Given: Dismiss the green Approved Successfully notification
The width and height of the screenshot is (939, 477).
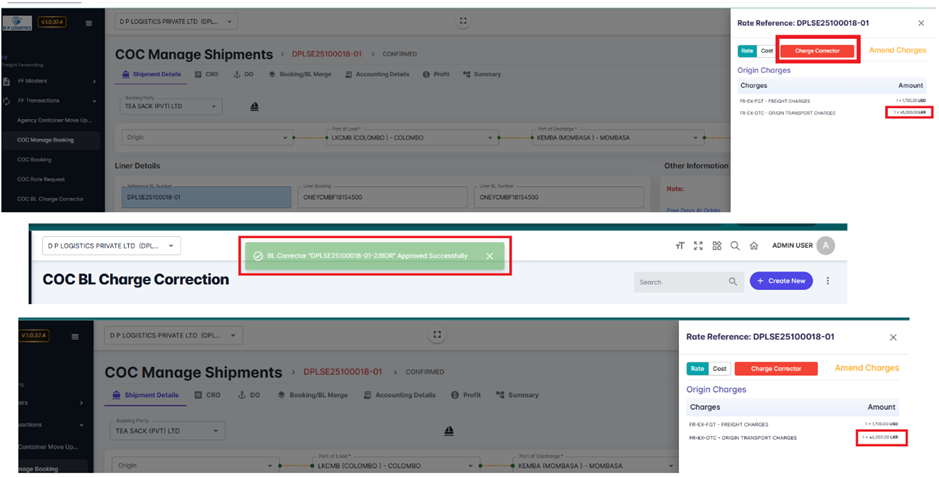Looking at the screenshot, I should (489, 256).
